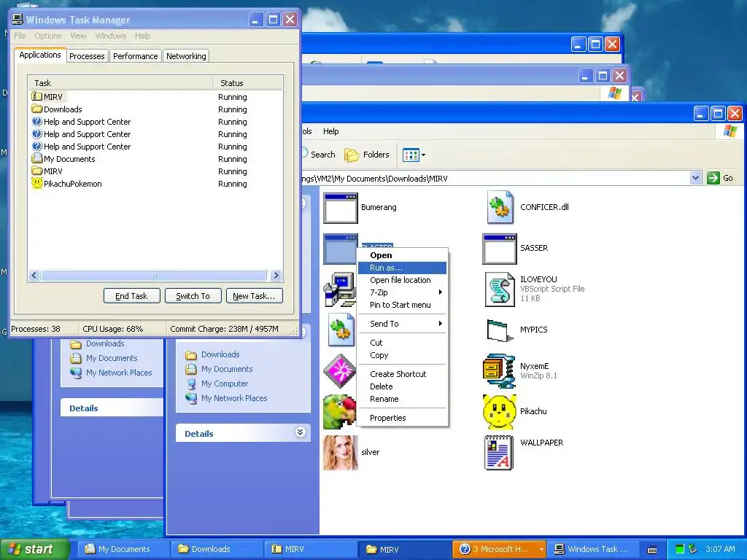
Task: Open Task Manager File menu
Action: (x=20, y=36)
